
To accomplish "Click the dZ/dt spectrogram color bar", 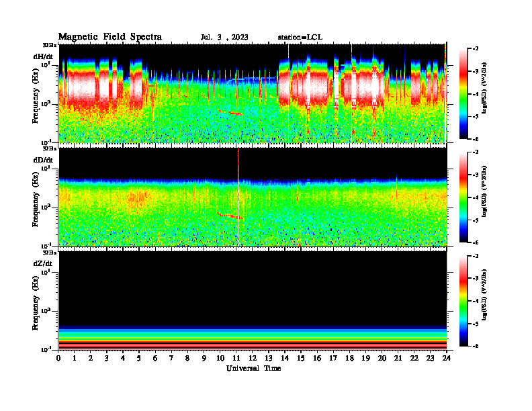I will [463, 301].
